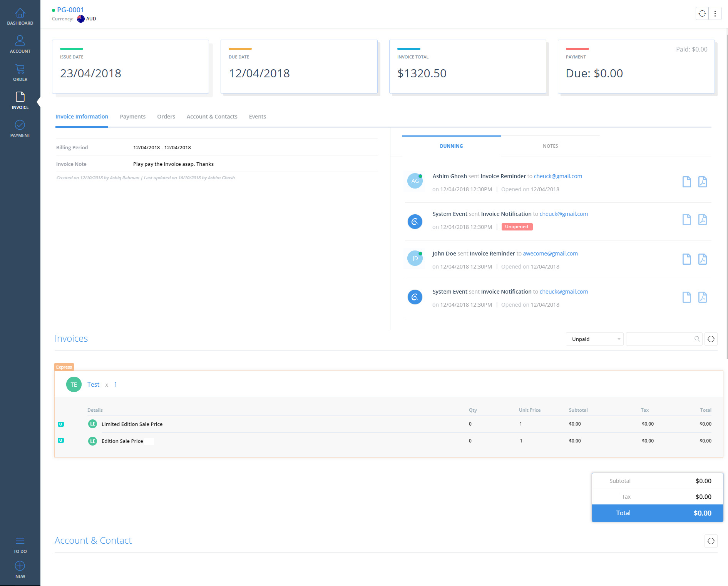The image size is (728, 586).
Task: Open PDF of Ashim Ghosh's invoice reminder
Action: pyautogui.click(x=702, y=182)
